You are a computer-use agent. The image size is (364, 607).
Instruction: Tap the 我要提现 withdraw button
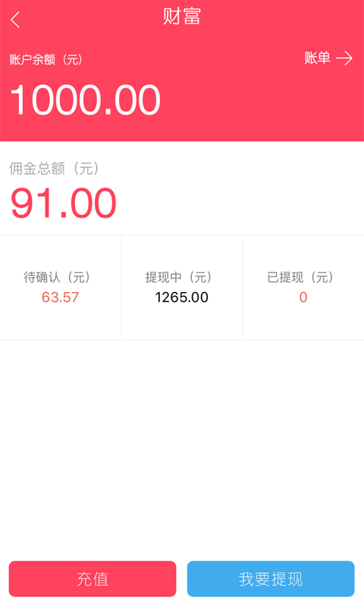(271, 579)
